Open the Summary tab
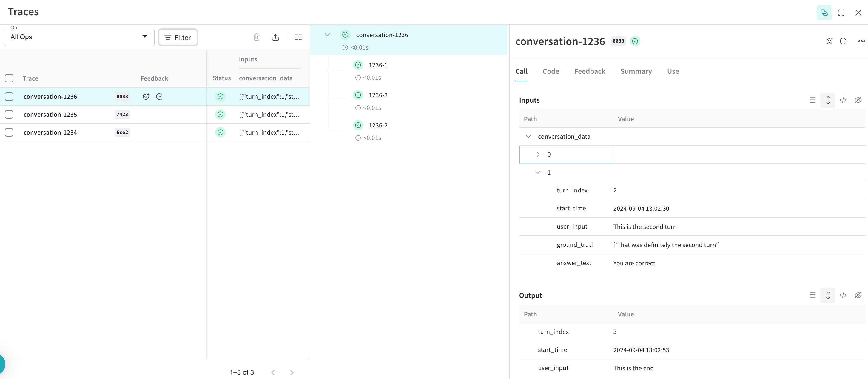The image size is (868, 379). coord(636,71)
